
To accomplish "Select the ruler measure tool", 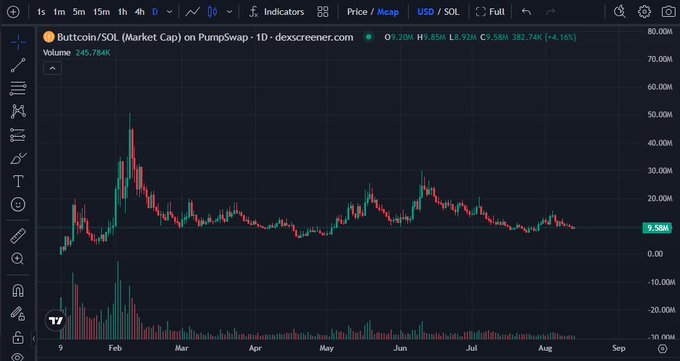I will (x=18, y=236).
